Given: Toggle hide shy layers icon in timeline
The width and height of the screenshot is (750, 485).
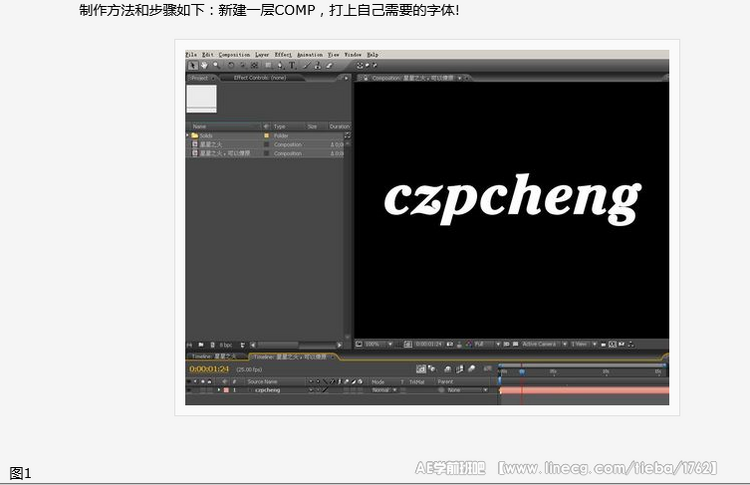Looking at the screenshot, I should click(x=448, y=369).
